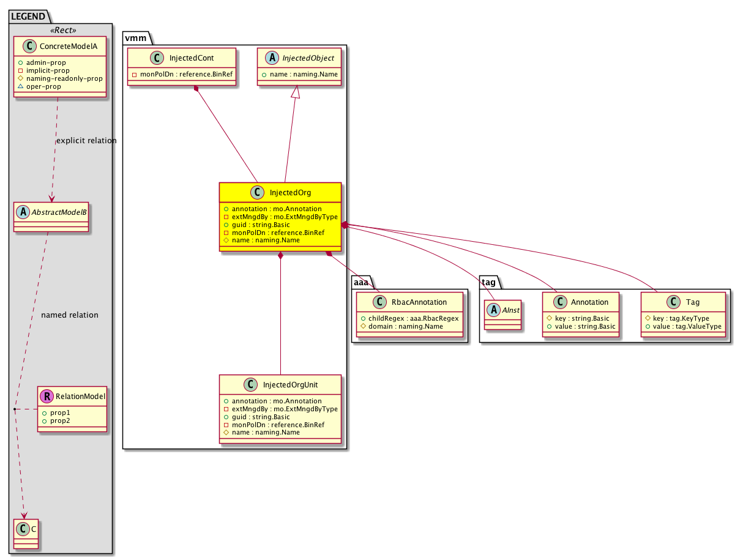
Task: Click the pink R icon of RelationModel
Action: coord(48,397)
